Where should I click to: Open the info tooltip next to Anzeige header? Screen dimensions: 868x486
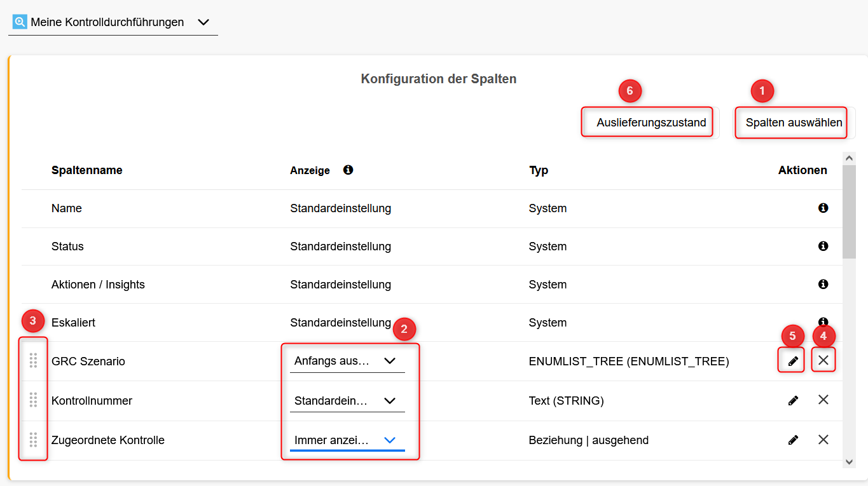tap(347, 170)
